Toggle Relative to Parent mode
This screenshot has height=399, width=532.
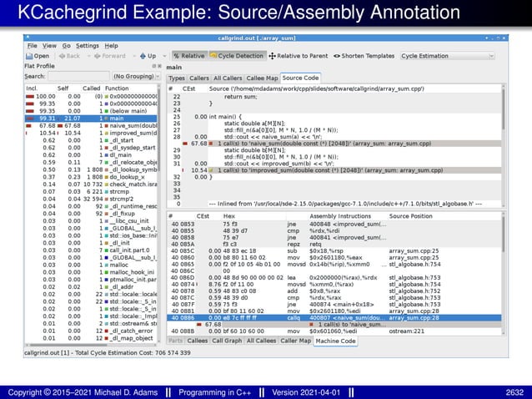[299, 56]
